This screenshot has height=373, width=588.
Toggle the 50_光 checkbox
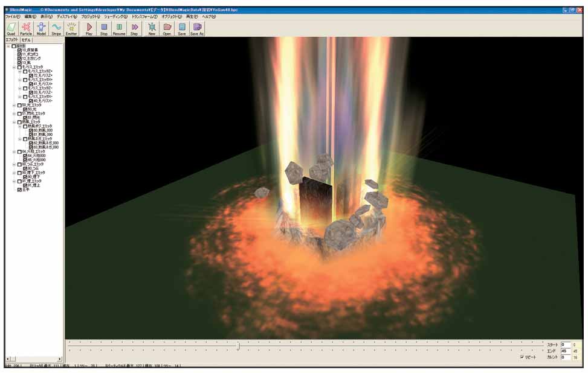(x=25, y=109)
